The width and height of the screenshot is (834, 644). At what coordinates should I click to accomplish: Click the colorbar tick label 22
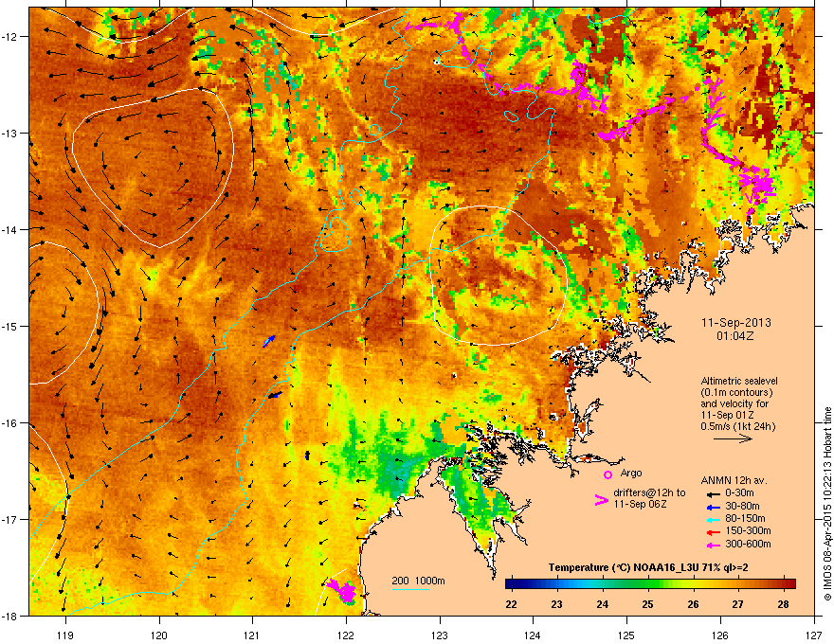click(x=511, y=604)
